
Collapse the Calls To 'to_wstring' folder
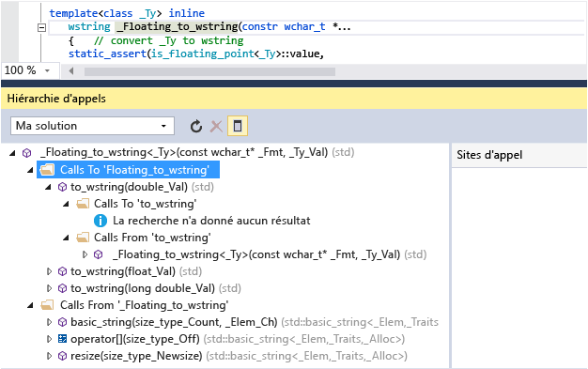pos(66,204)
